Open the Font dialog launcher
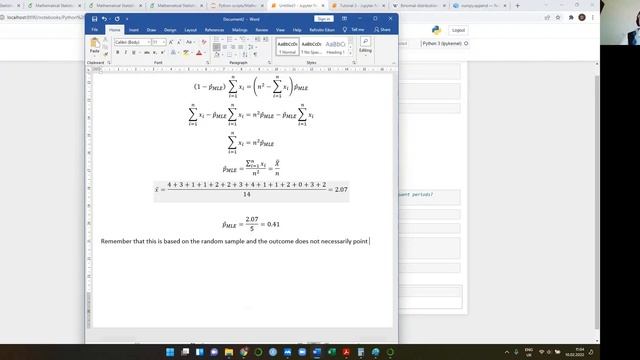This screenshot has width=640, height=360. point(207,62)
